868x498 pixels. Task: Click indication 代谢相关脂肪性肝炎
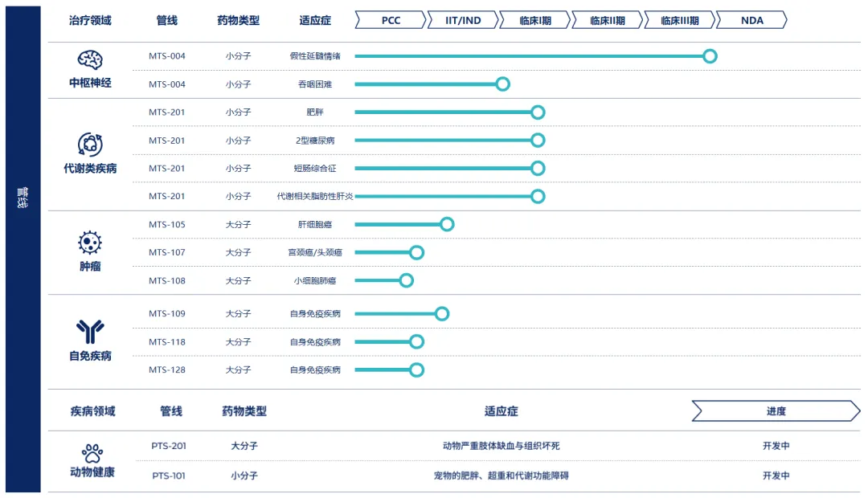click(315, 196)
